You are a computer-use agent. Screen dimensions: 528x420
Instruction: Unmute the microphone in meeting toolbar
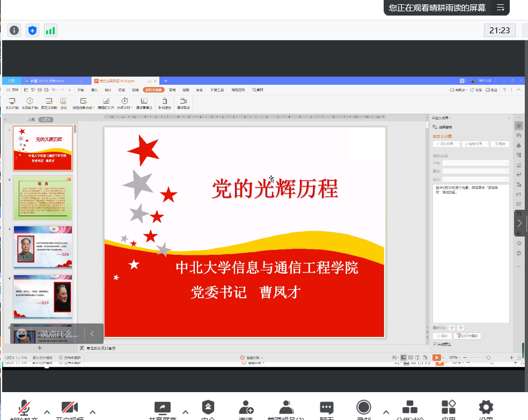(x=24, y=409)
